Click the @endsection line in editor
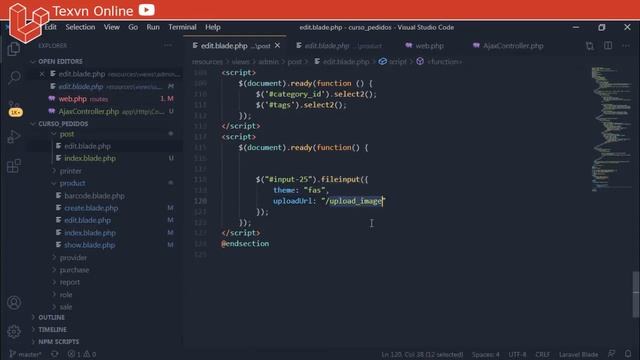The height and width of the screenshot is (360, 640). pos(245,244)
